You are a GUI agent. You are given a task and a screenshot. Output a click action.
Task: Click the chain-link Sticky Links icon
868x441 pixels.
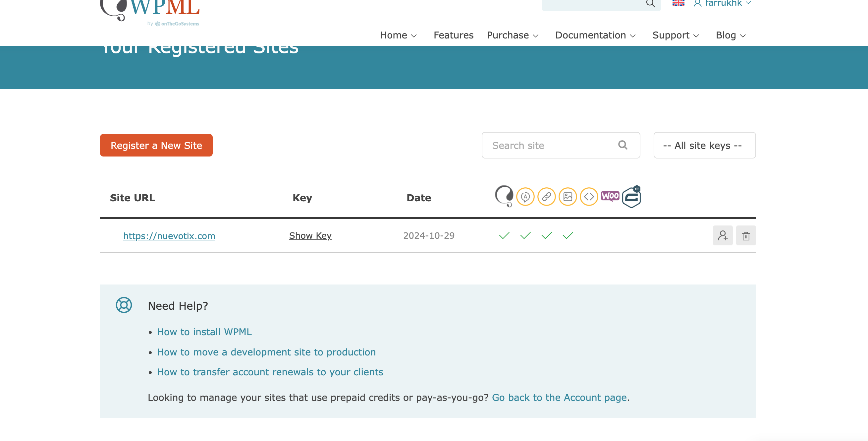547,197
